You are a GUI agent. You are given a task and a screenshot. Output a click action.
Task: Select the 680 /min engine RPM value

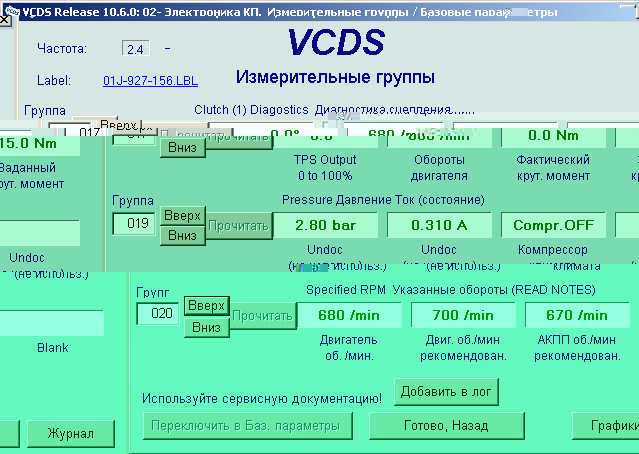tap(349, 315)
